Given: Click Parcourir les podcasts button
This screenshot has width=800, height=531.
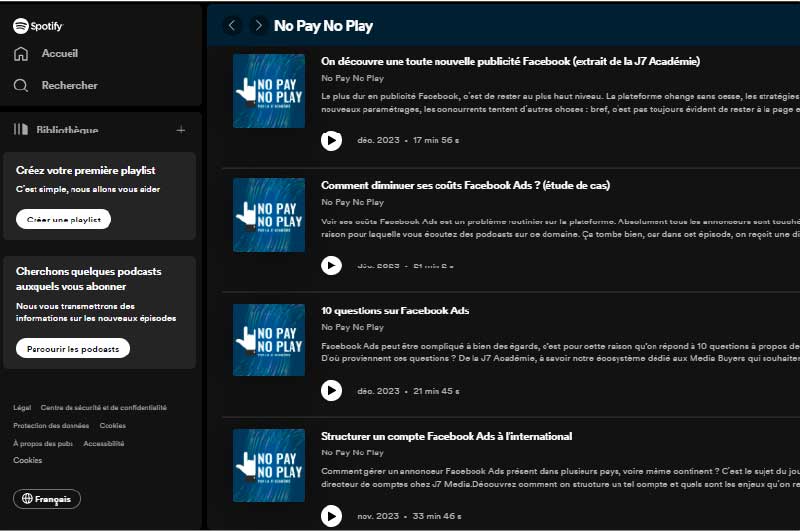Looking at the screenshot, I should pos(73,348).
